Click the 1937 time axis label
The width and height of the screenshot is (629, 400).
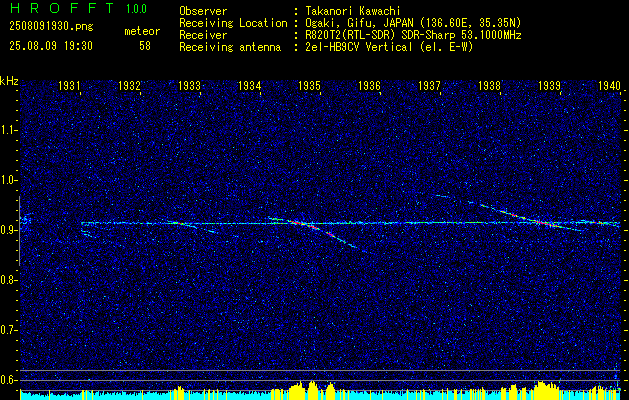pos(429,85)
